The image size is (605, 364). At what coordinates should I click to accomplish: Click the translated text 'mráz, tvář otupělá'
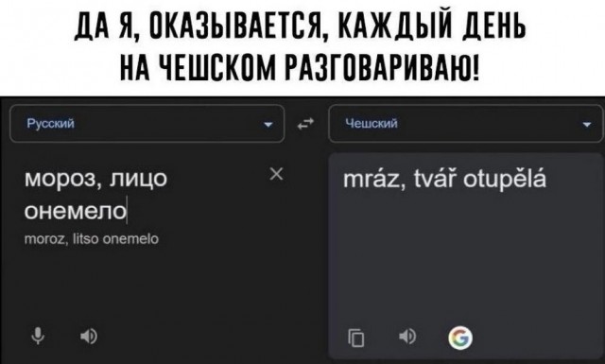[x=444, y=179]
